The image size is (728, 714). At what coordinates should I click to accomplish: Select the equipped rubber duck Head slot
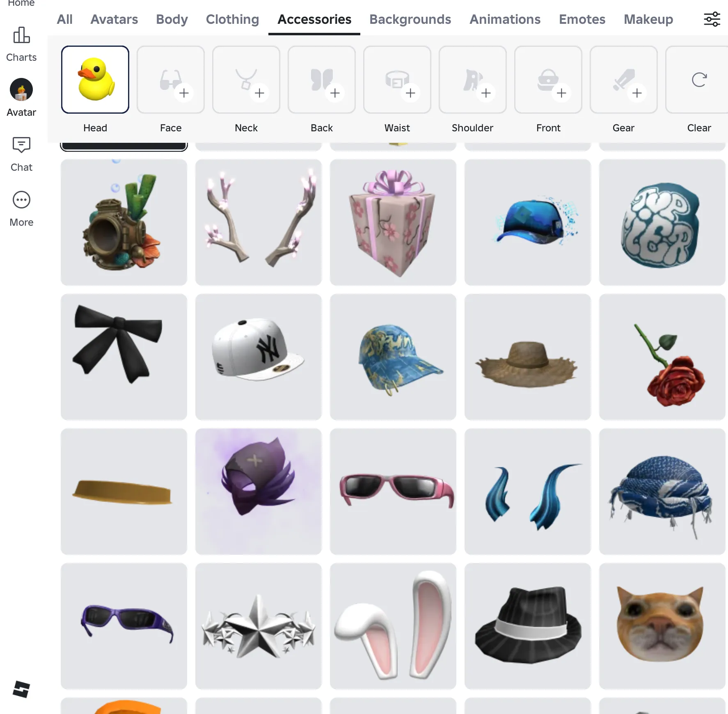95,80
